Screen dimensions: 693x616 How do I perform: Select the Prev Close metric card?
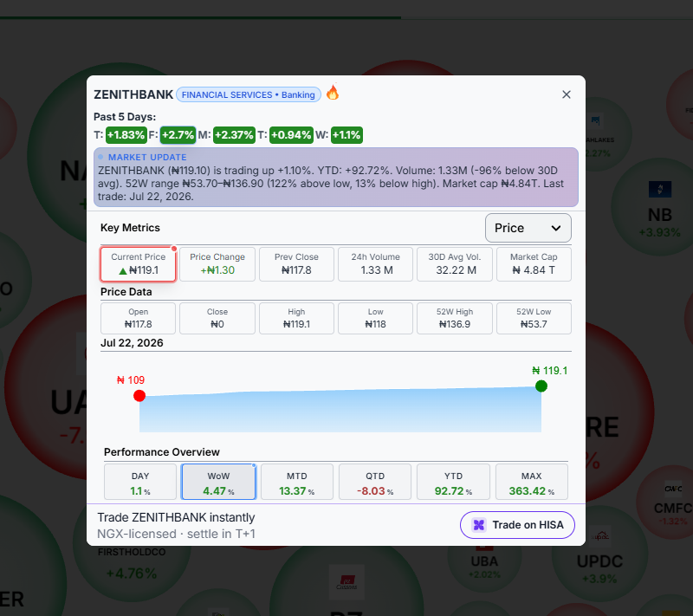coord(296,263)
